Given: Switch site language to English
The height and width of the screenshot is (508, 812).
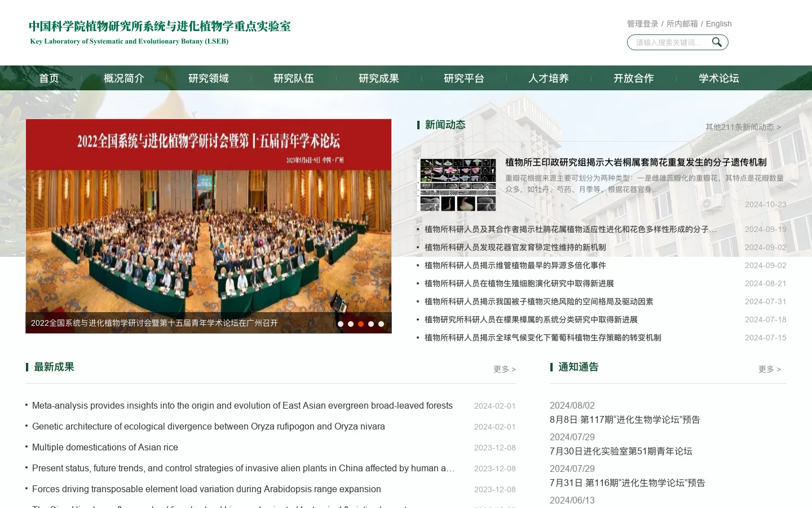Looking at the screenshot, I should click(x=718, y=24).
